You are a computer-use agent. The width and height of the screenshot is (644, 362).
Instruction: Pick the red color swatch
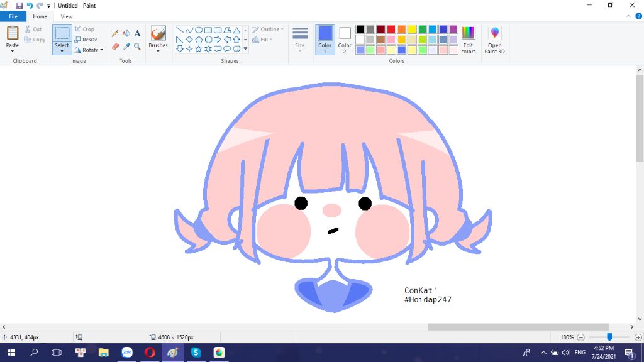pos(391,29)
